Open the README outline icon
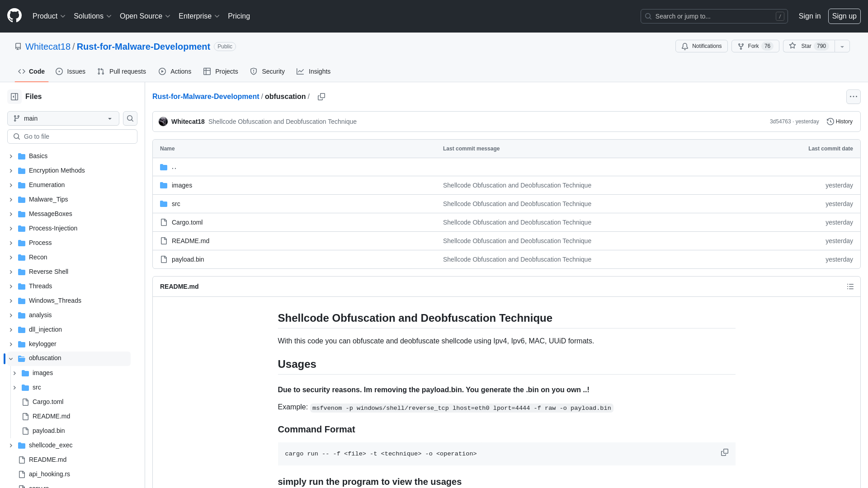Viewport: 868px width, 488px height. 850,286
